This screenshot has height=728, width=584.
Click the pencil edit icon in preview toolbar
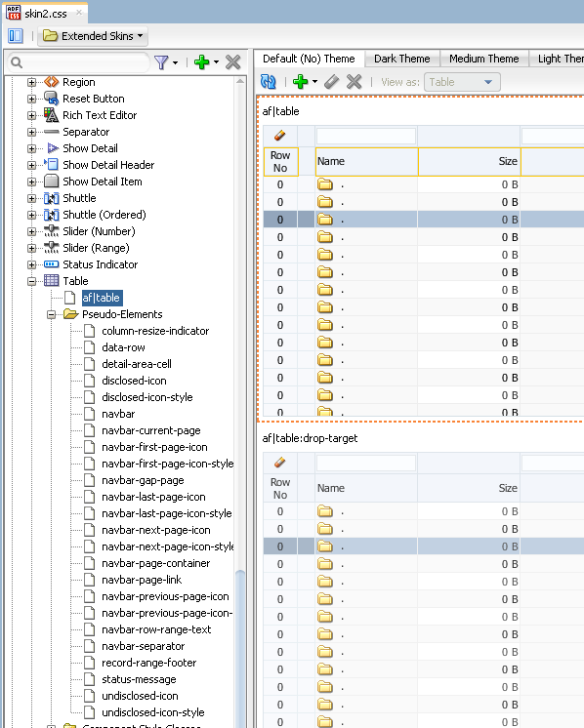[331, 82]
